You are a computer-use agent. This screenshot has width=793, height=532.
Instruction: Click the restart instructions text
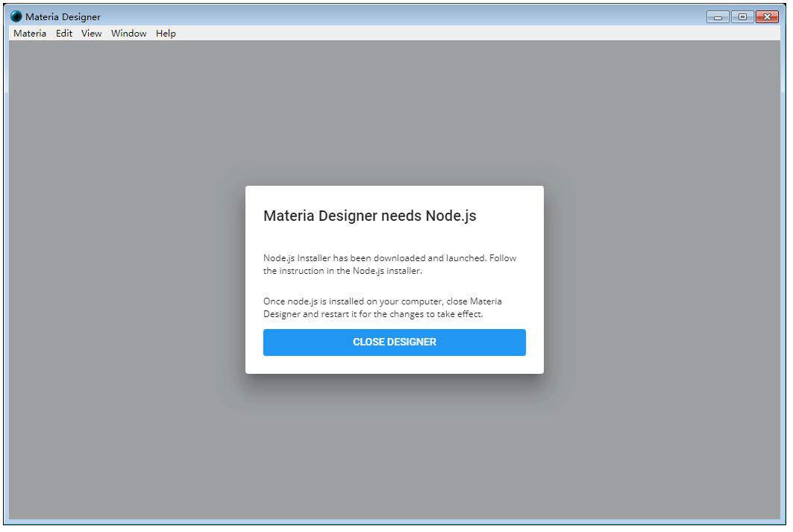tap(382, 307)
